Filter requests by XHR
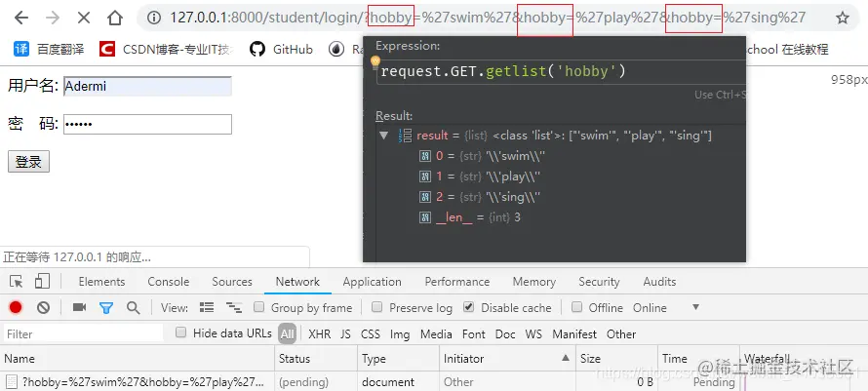 [x=320, y=333]
